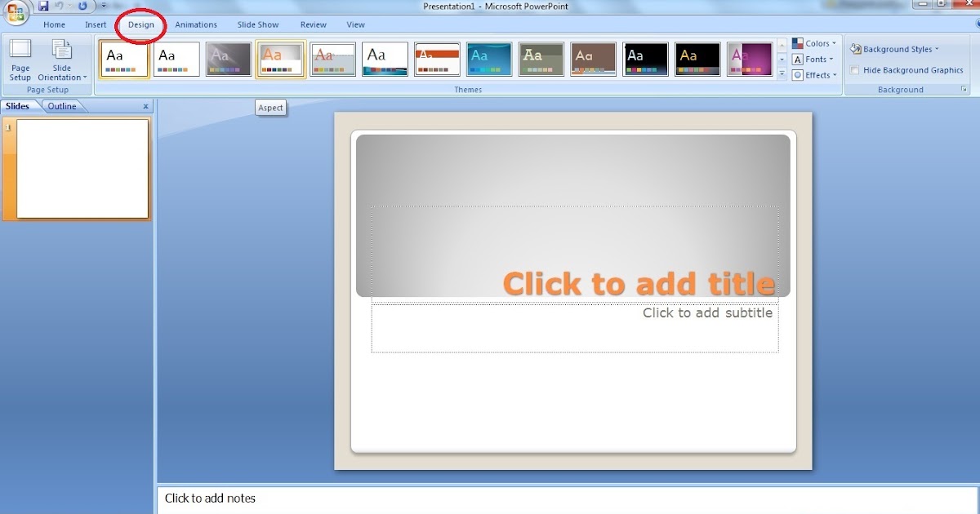Screen dimensions: 980x514
Task: Expand Slide Orientation options
Action: [x=62, y=60]
